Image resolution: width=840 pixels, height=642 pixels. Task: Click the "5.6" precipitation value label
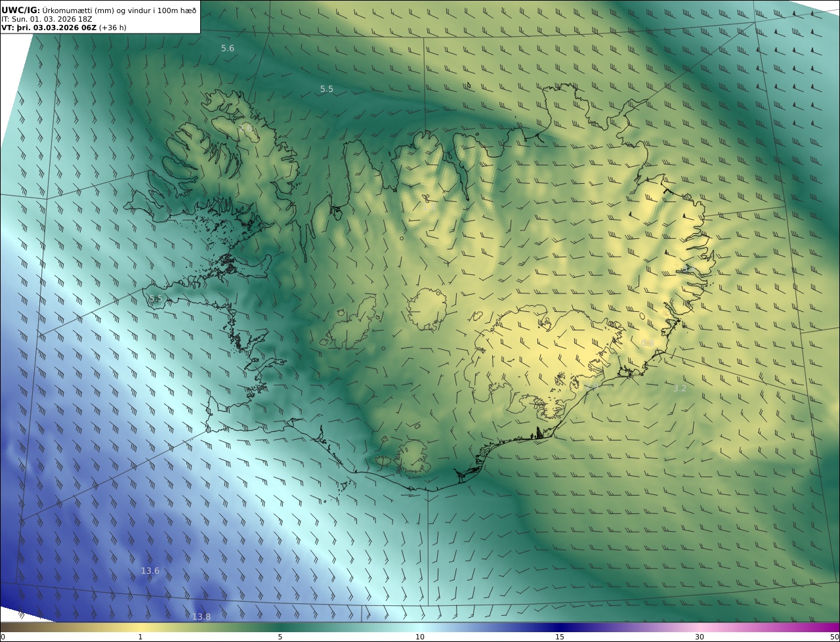[x=228, y=49]
